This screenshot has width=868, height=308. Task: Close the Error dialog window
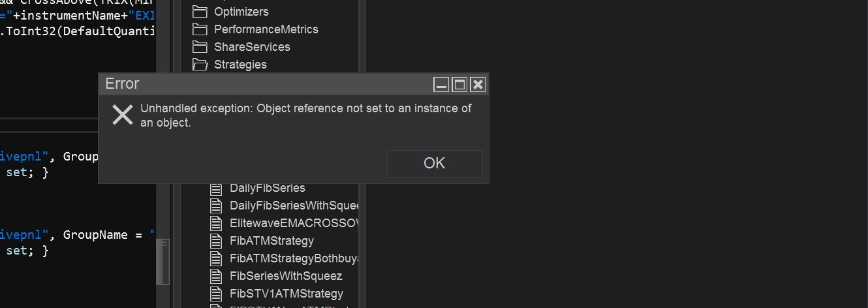pyautogui.click(x=478, y=84)
